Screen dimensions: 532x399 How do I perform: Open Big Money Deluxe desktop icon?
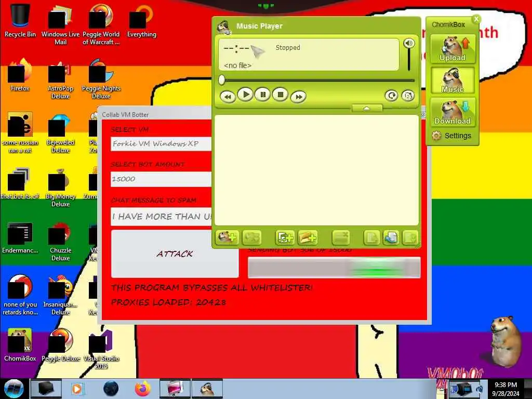tap(60, 187)
